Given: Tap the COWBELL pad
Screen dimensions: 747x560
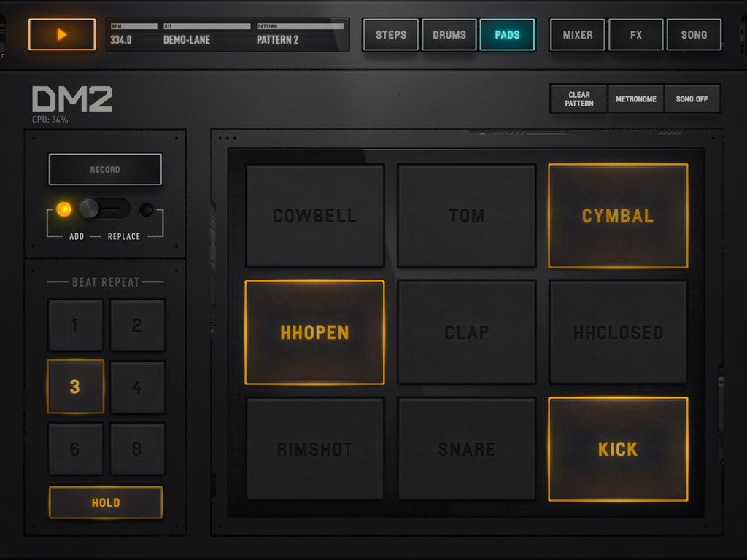Looking at the screenshot, I should coord(314,216).
